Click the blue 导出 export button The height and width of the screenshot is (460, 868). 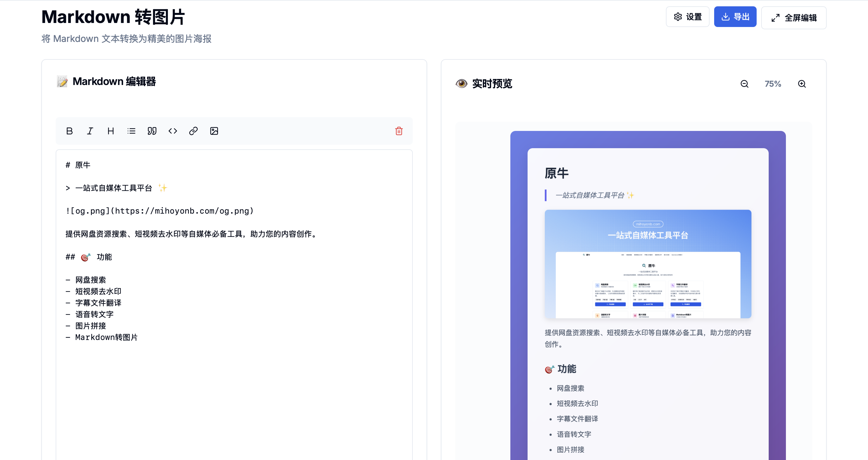[x=735, y=17]
